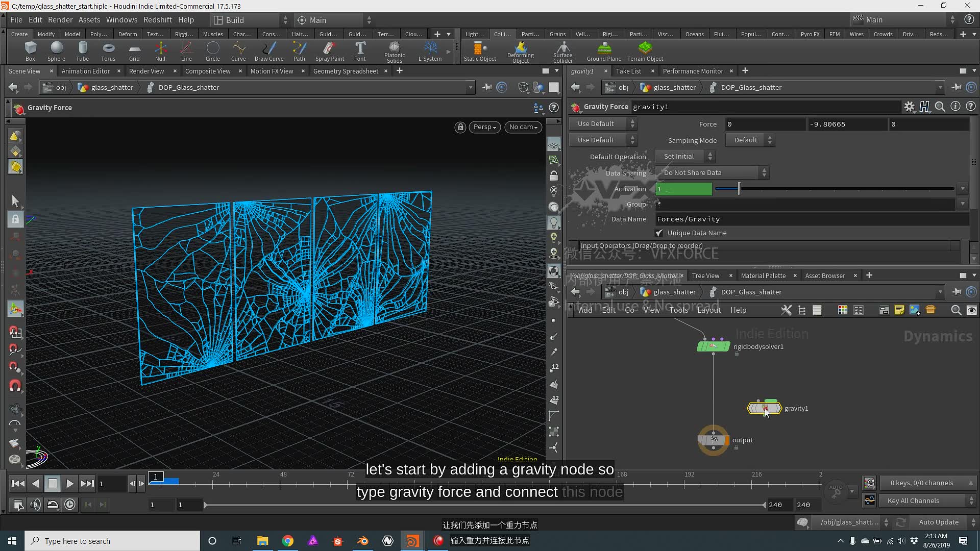The height and width of the screenshot is (551, 980).
Task: Create a Sphere from the shelf
Action: tap(56, 52)
